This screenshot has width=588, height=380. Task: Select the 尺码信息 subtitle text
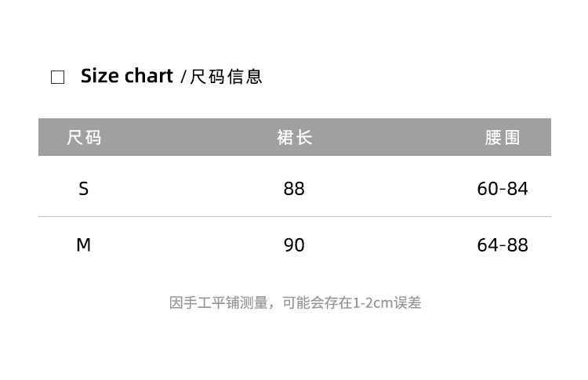(x=227, y=77)
